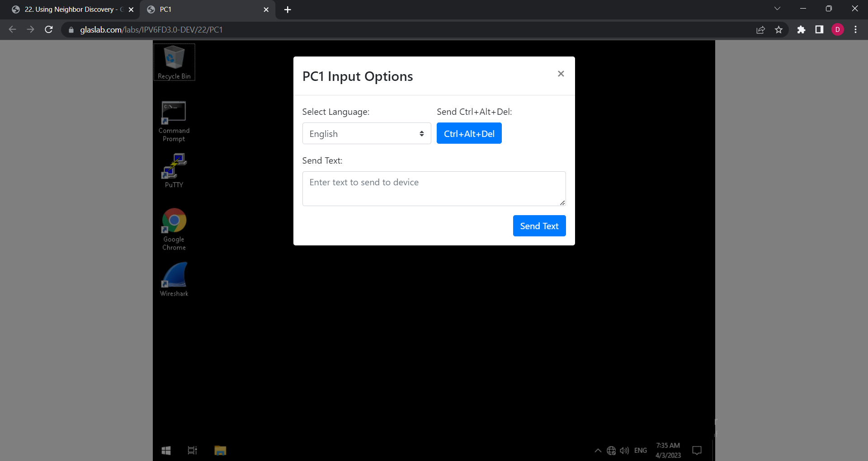Image resolution: width=868 pixels, height=461 pixels.
Task: Open the browser tab search chevron
Action: click(777, 9)
